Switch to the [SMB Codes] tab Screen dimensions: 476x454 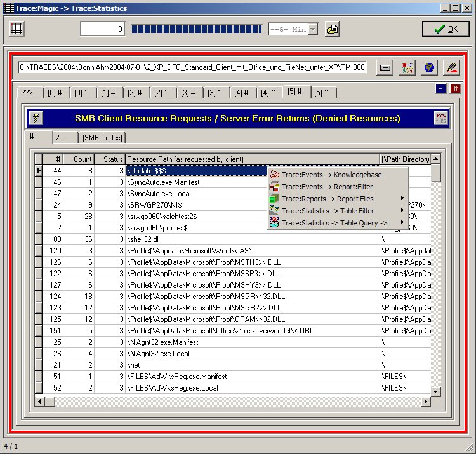click(x=103, y=138)
